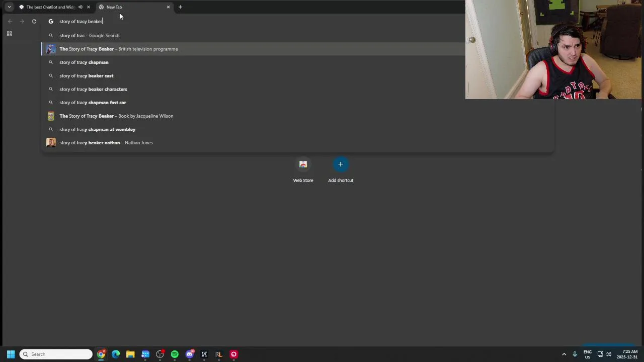Reload the current page
This screenshot has width=644, height=362.
(34, 21)
